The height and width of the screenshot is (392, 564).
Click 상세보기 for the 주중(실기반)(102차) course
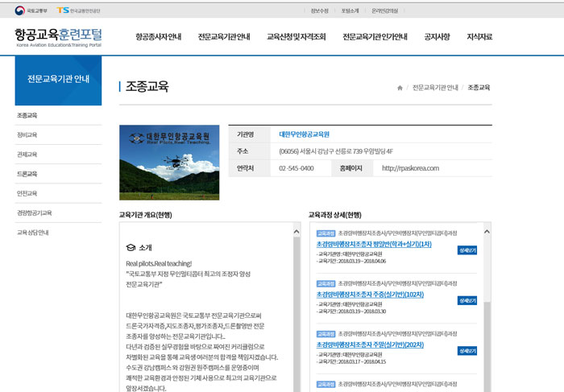click(467, 300)
